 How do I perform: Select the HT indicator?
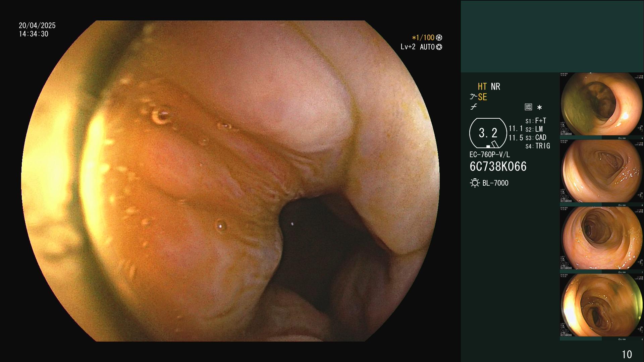(482, 86)
